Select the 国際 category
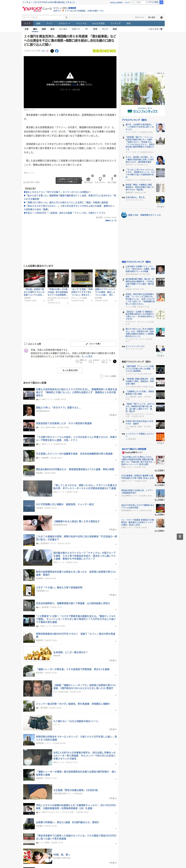Screen dimensions: 186x868 click(x=44, y=29)
